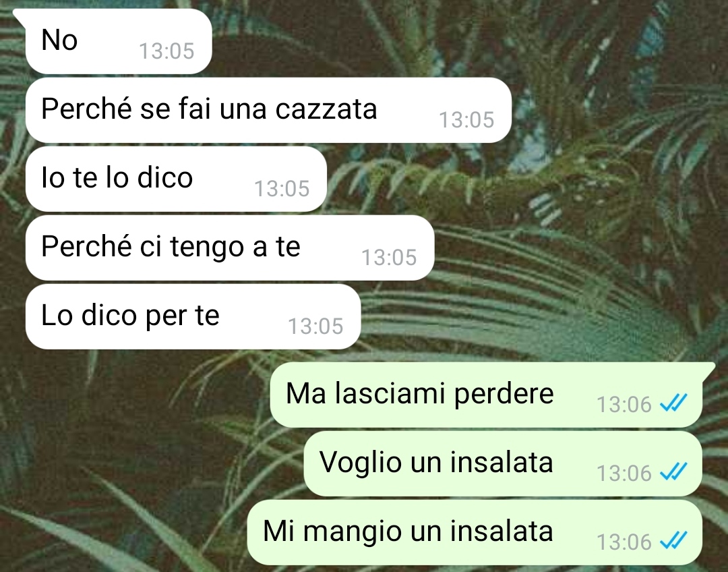Click 13:05 time next to 'Io te lo dico'

282,189
